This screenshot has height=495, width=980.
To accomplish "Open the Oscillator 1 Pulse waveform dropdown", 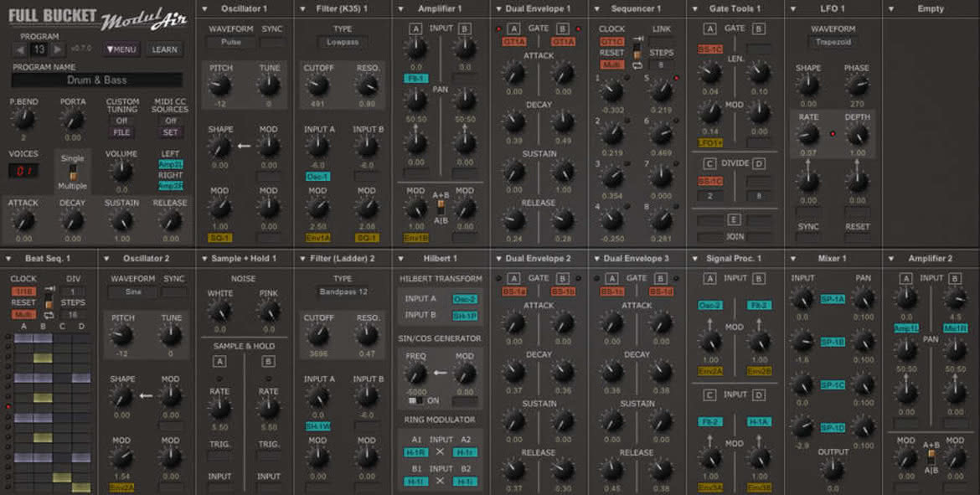I will tap(230, 43).
